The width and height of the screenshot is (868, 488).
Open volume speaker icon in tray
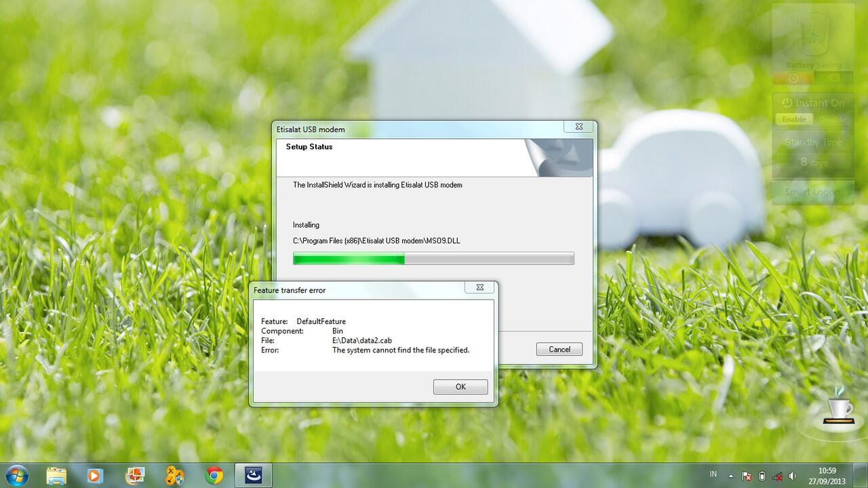click(793, 476)
